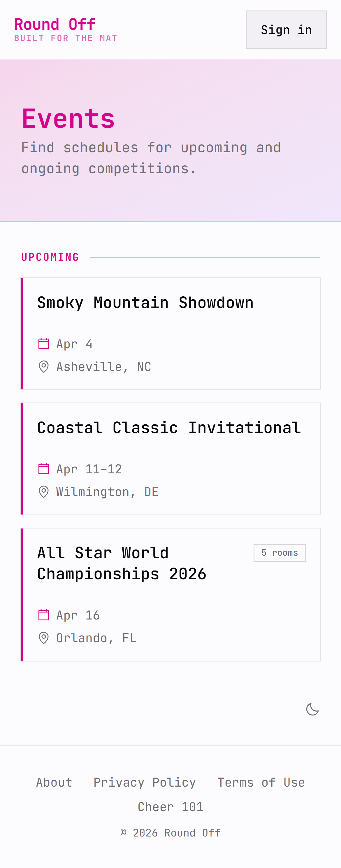Click the calendar icon for Coastal Classic Invitational
This screenshot has height=868, width=341.
[44, 468]
